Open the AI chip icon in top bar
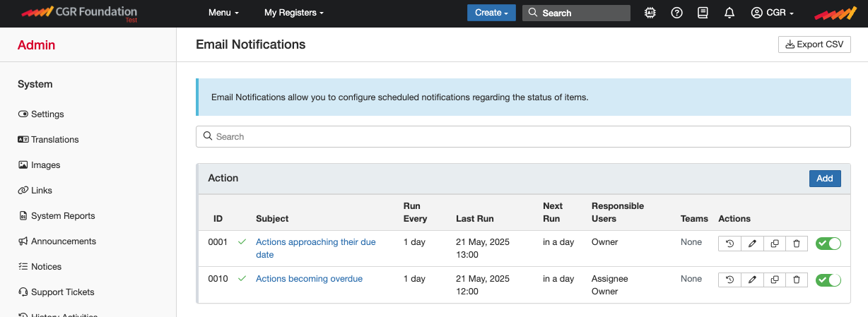868x317 pixels. 650,13
